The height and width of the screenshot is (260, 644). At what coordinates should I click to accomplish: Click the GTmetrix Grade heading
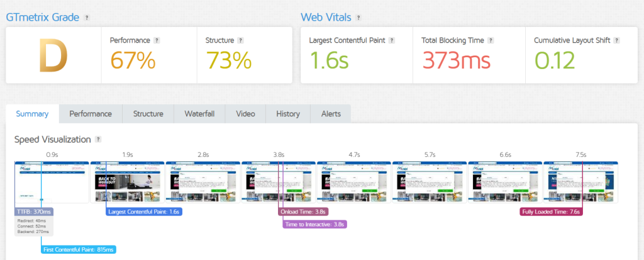tap(43, 18)
